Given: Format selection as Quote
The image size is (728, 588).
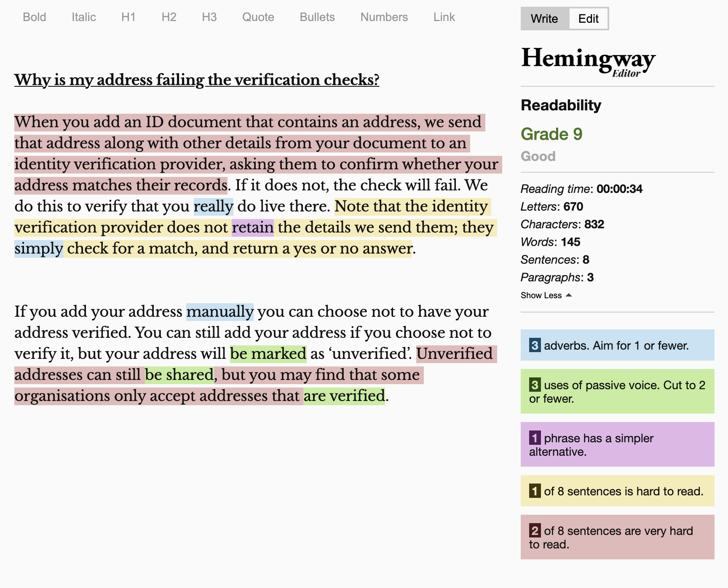Looking at the screenshot, I should 258,17.
